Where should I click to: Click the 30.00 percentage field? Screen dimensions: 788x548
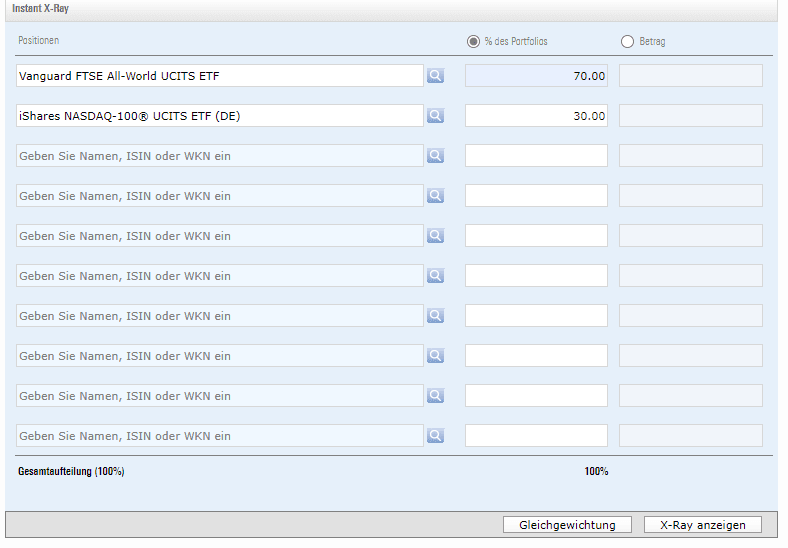coord(536,116)
